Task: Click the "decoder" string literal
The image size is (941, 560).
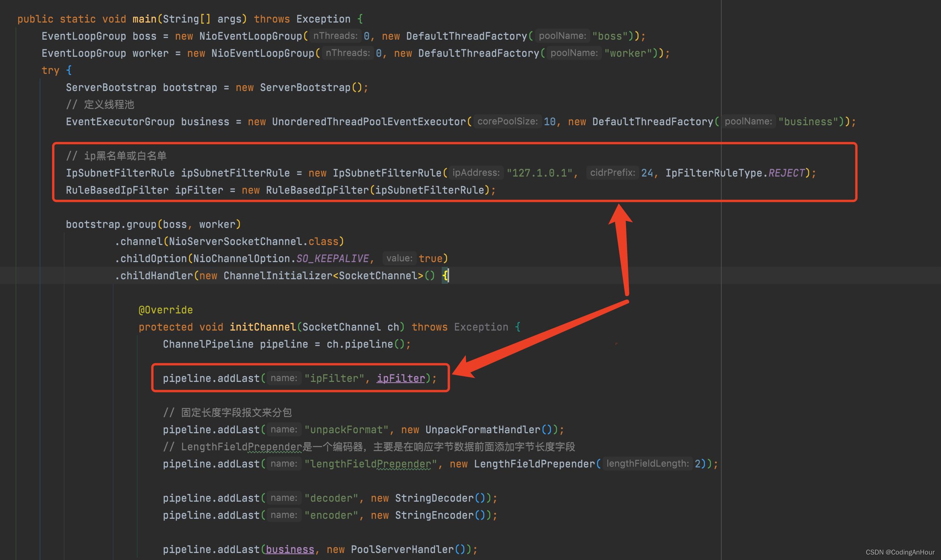Action: [x=331, y=498]
